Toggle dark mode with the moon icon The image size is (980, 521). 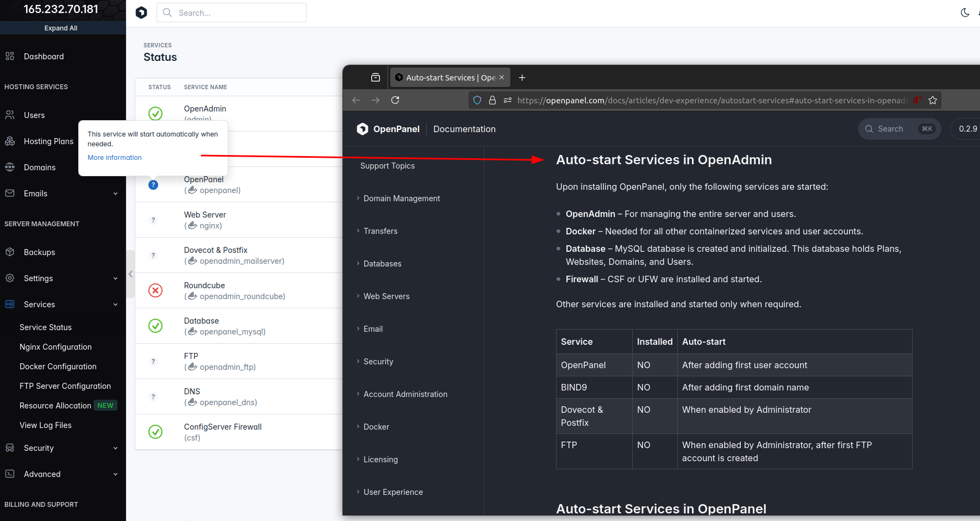[x=965, y=13]
